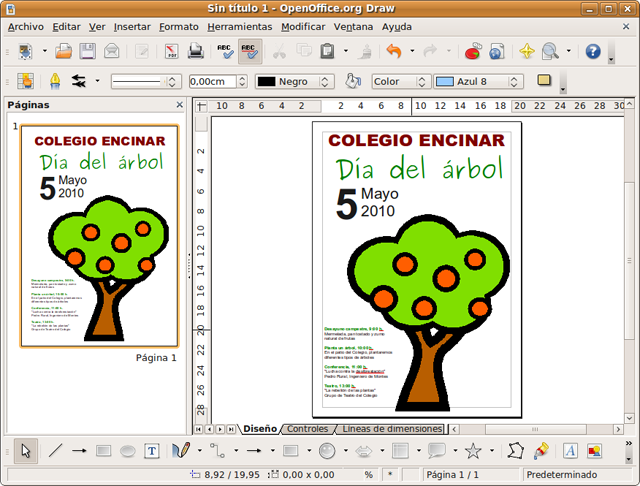The image size is (640, 486).
Task: Select the Ellipse shape tool
Action: [128, 451]
